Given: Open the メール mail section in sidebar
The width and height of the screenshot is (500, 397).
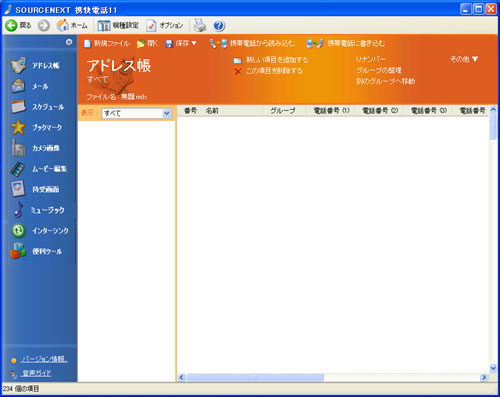Looking at the screenshot, I should click(18, 86).
